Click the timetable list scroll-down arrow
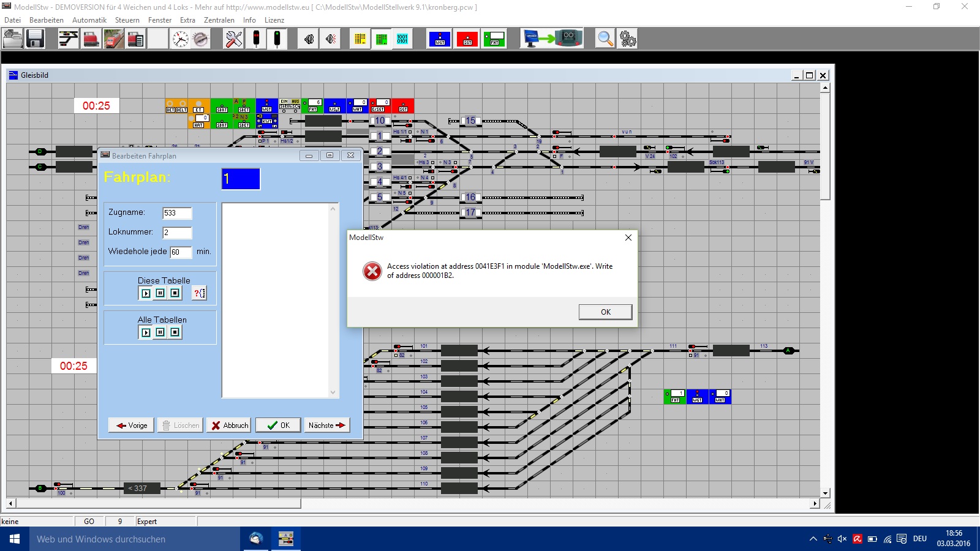This screenshot has height=551, width=980. tap(333, 392)
